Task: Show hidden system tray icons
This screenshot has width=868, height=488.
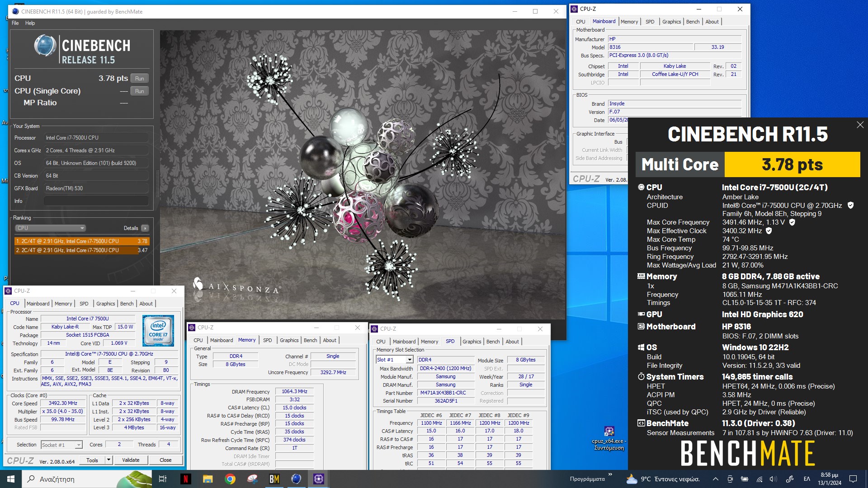Action: [x=715, y=479]
